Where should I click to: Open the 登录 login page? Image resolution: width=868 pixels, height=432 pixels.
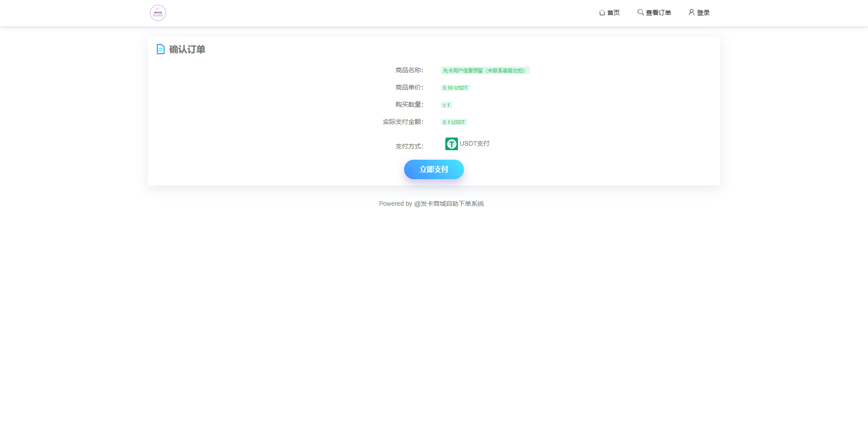699,13
